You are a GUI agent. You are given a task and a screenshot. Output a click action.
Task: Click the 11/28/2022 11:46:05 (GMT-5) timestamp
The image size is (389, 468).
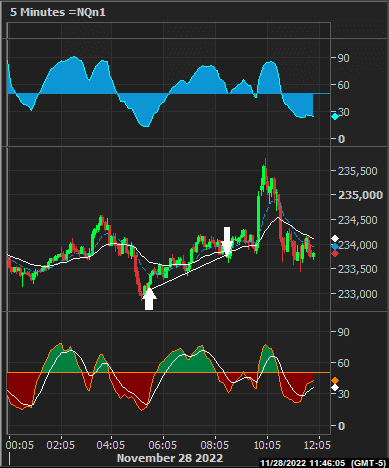point(323,463)
